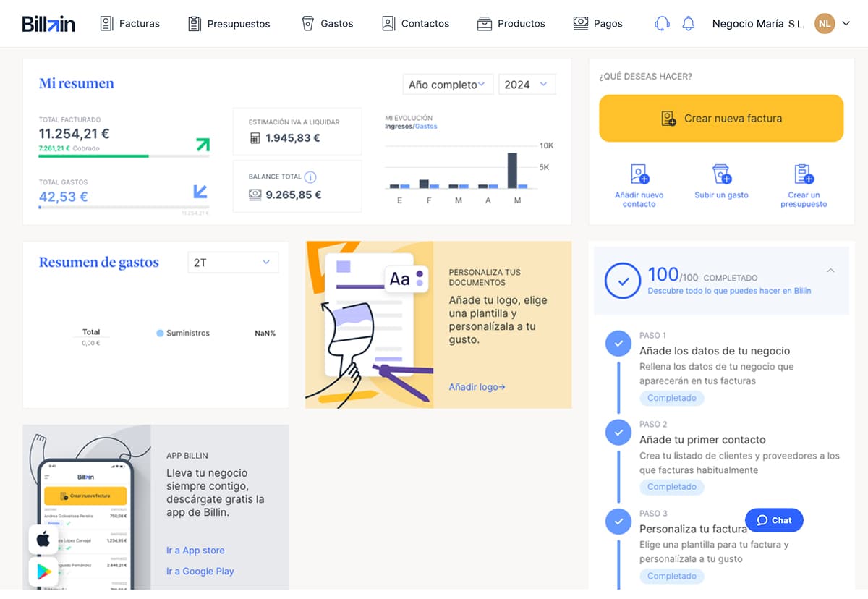This screenshot has height=599, width=868.
Task: Open the Gastos menu
Action: click(328, 24)
